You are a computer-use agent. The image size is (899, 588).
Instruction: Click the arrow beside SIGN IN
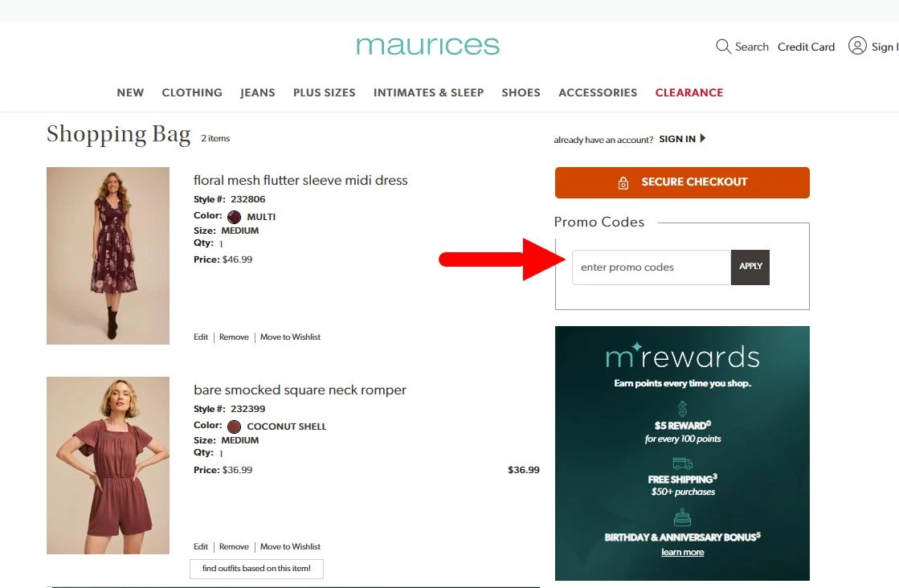[703, 138]
